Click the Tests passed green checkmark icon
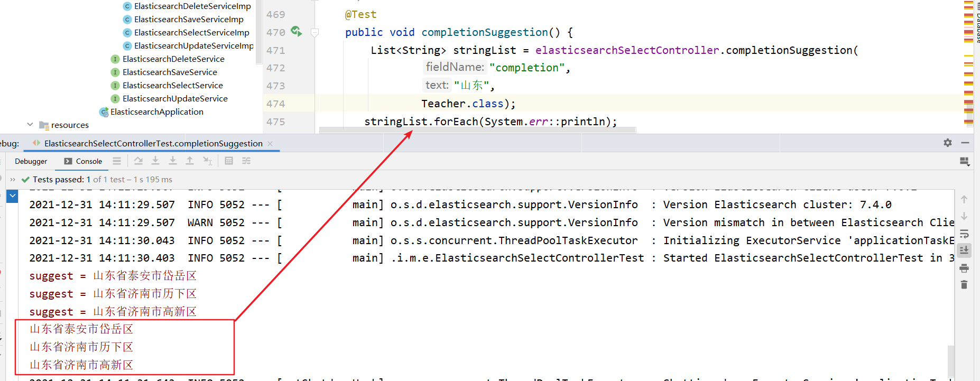The height and width of the screenshot is (381, 980). [x=25, y=180]
